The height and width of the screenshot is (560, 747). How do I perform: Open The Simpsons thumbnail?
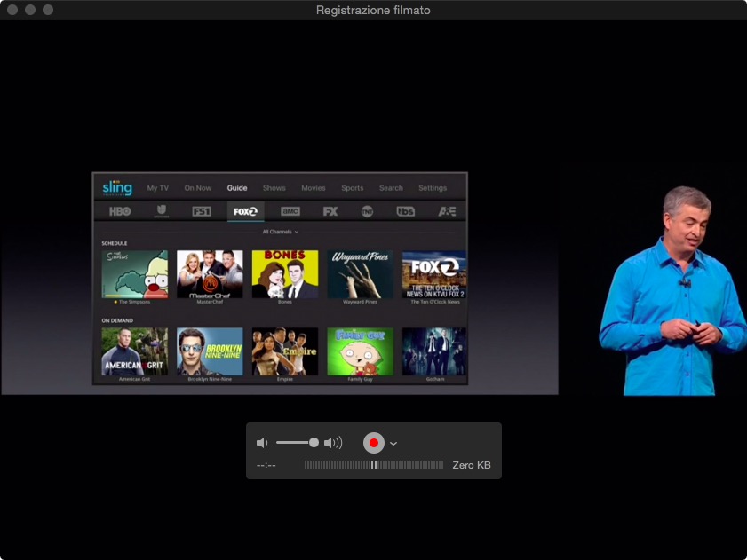point(135,274)
